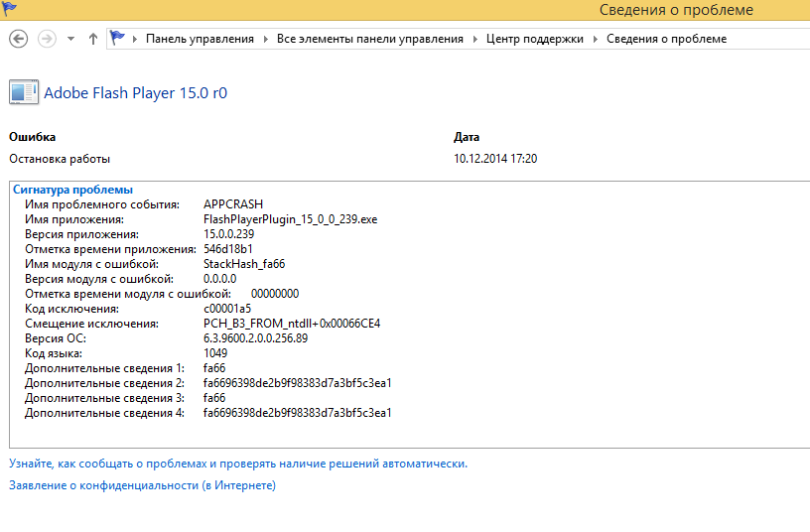Click Сведения о проблеме breadcrumb
810x532 pixels.
(x=666, y=39)
